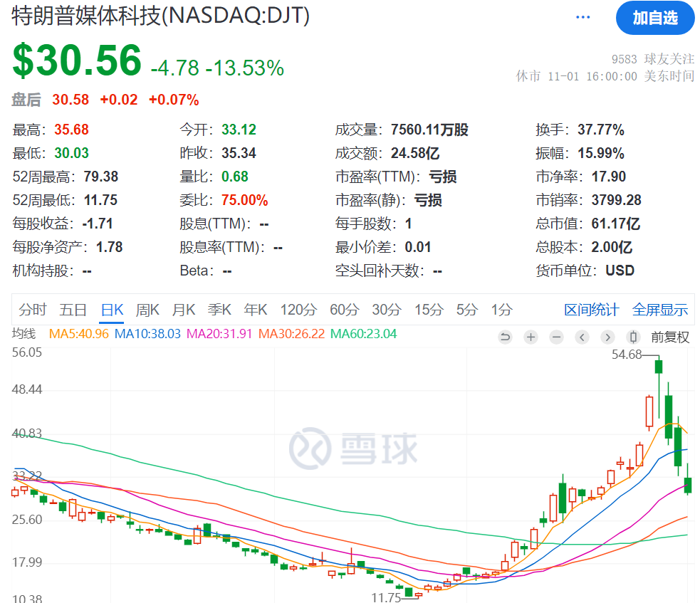Switch to 分时 intraday chart tab
700x603 pixels.
(x=31, y=310)
